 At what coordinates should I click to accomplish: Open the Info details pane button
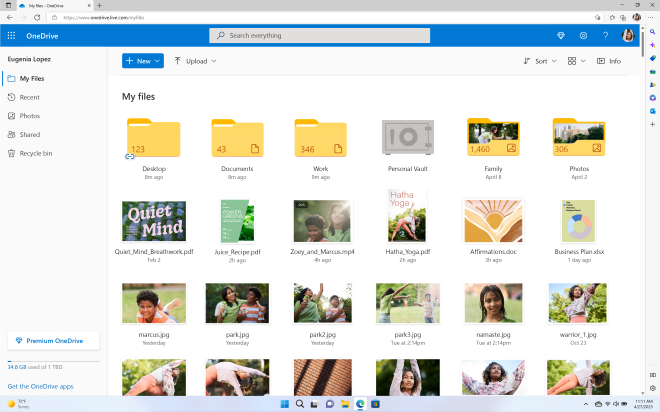[609, 61]
